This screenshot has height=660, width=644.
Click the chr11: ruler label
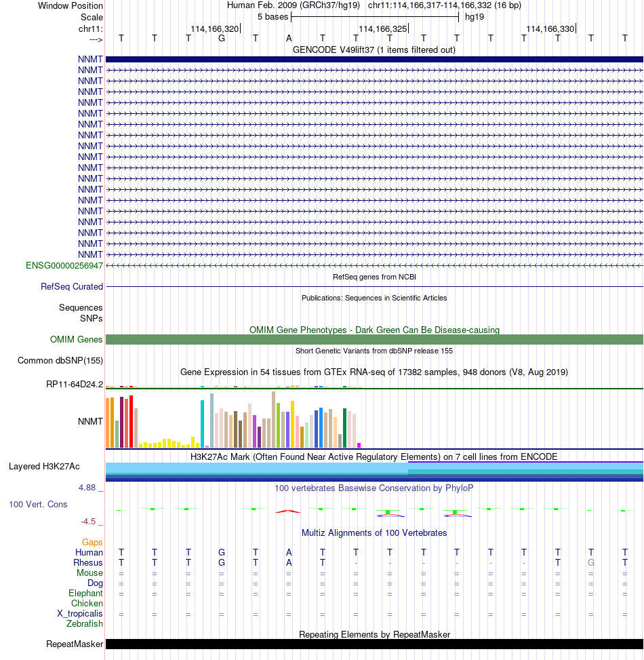click(x=90, y=28)
